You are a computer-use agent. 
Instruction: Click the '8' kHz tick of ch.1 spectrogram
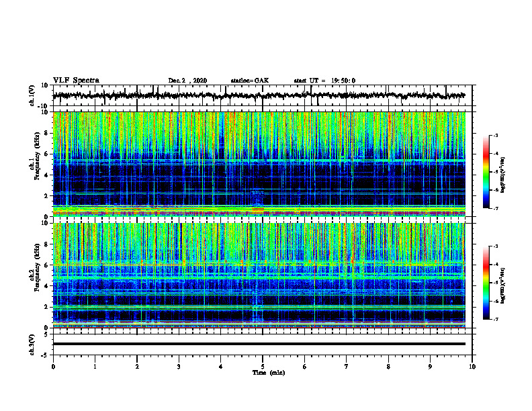click(x=48, y=133)
